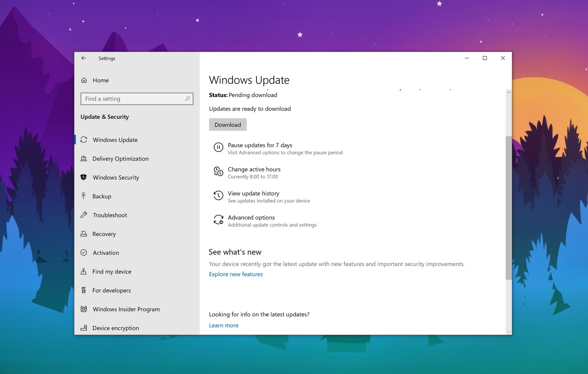The width and height of the screenshot is (588, 374).
Task: Pause updates for 7 days
Action: tap(278, 149)
